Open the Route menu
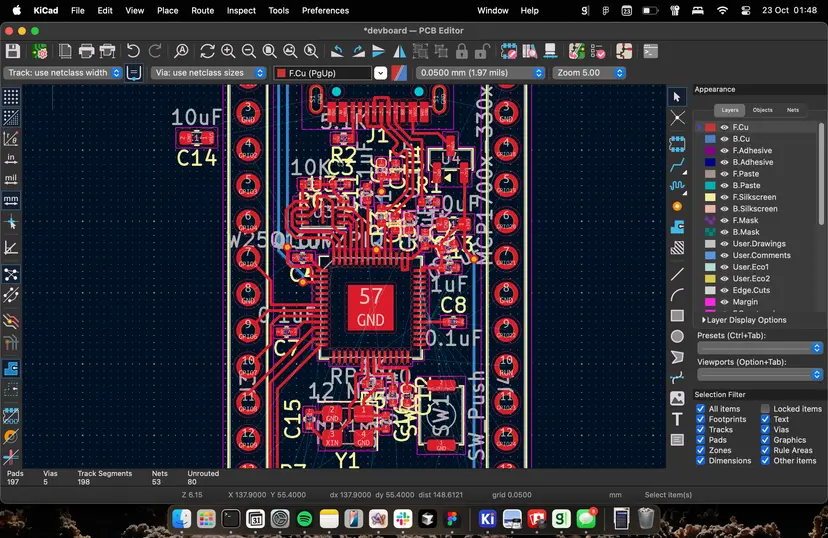Image resolution: width=828 pixels, height=538 pixels. (202, 10)
